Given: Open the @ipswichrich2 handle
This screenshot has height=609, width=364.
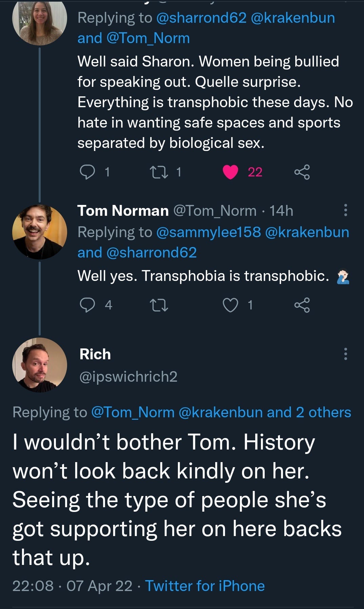Looking at the screenshot, I should point(128,377).
